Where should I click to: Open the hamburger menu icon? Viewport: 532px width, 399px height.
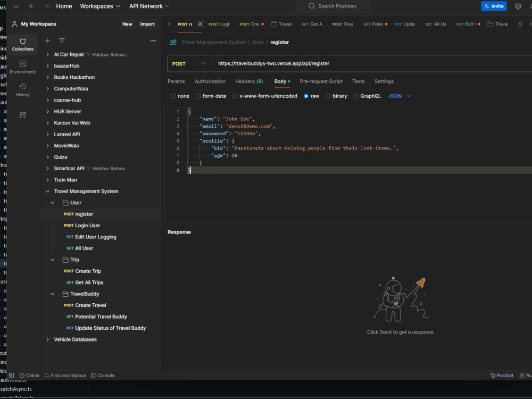(x=15, y=6)
